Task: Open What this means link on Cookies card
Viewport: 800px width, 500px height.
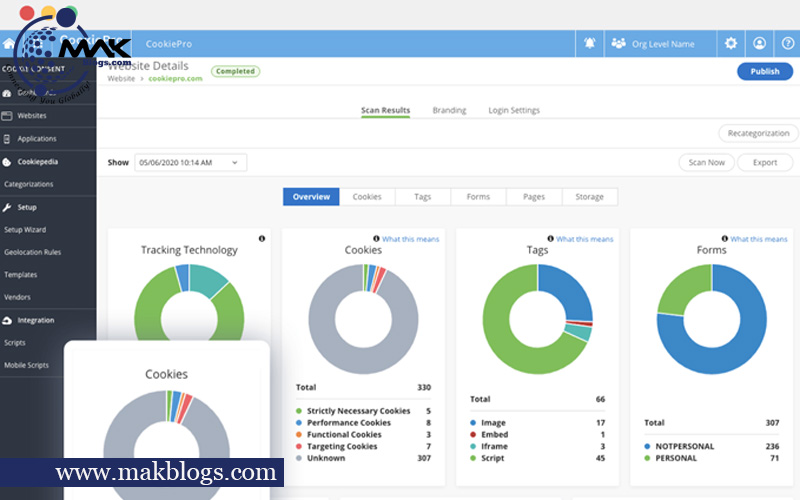Action: (x=410, y=239)
